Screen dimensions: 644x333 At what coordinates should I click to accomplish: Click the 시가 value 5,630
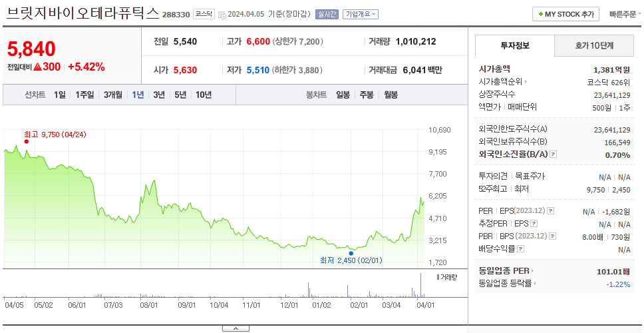pos(185,71)
